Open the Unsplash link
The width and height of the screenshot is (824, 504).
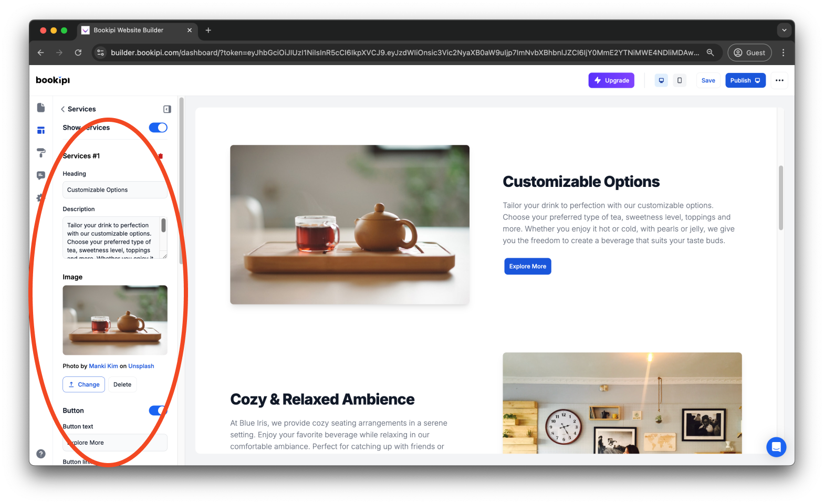(141, 366)
